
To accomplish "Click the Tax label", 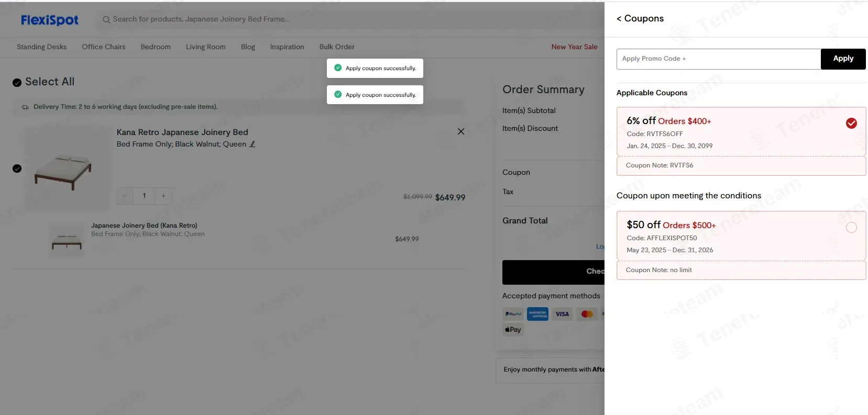I will [508, 192].
